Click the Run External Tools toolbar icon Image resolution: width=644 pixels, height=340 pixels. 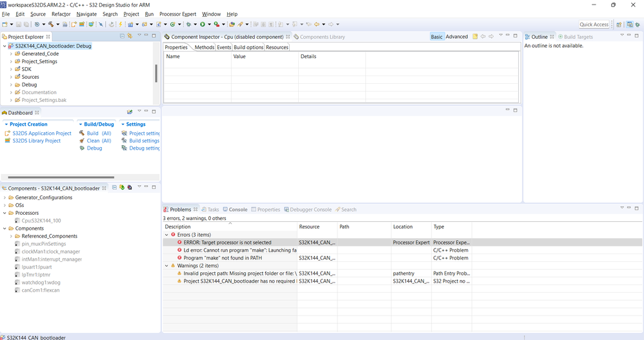point(216,25)
